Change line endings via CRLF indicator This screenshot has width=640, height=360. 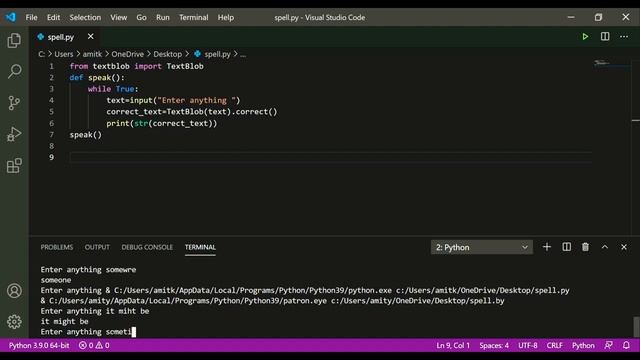click(554, 345)
